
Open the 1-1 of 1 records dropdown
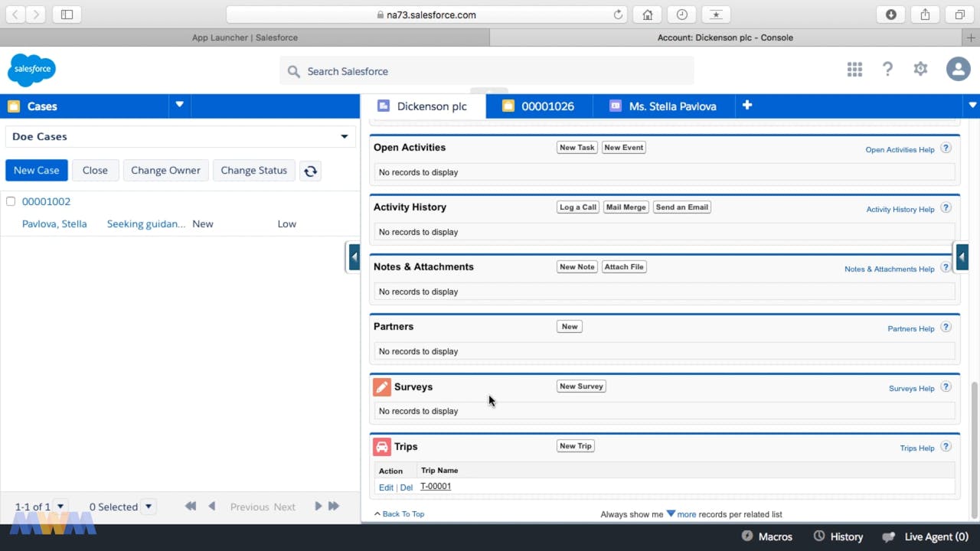coord(60,506)
